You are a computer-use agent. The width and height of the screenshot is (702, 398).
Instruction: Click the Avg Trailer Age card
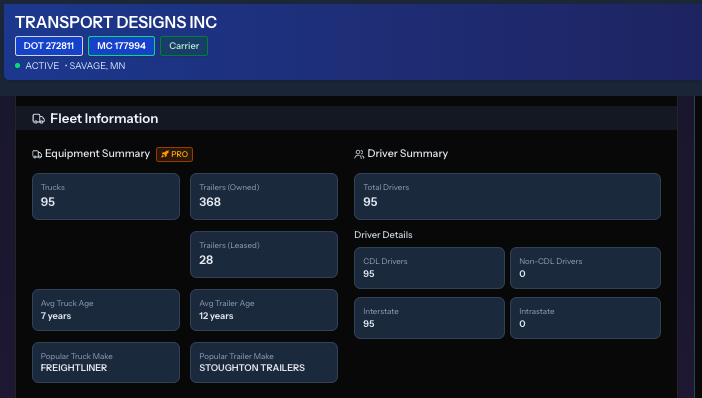coord(264,310)
